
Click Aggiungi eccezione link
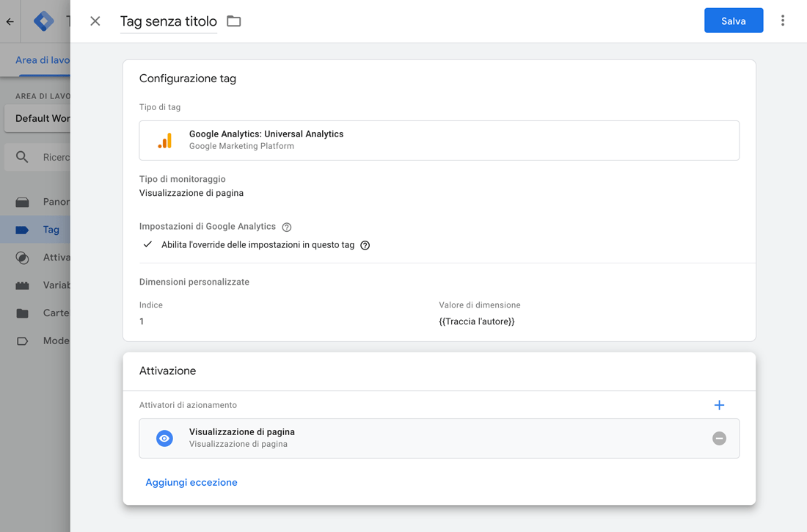pyautogui.click(x=191, y=483)
